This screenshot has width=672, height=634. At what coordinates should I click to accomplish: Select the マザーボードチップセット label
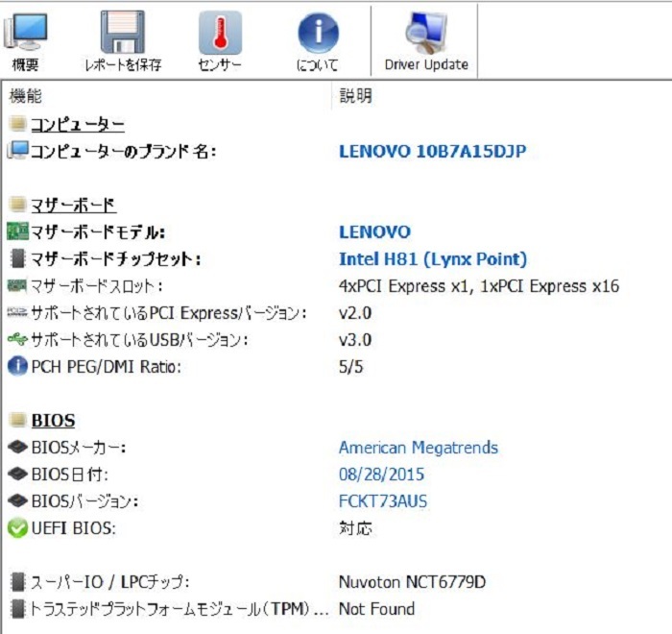[116, 259]
